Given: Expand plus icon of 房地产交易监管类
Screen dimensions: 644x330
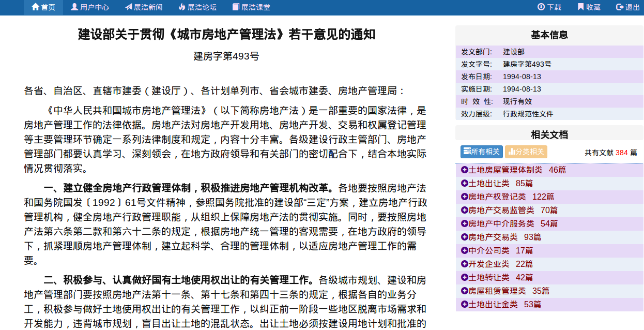Looking at the screenshot, I should (464, 210).
